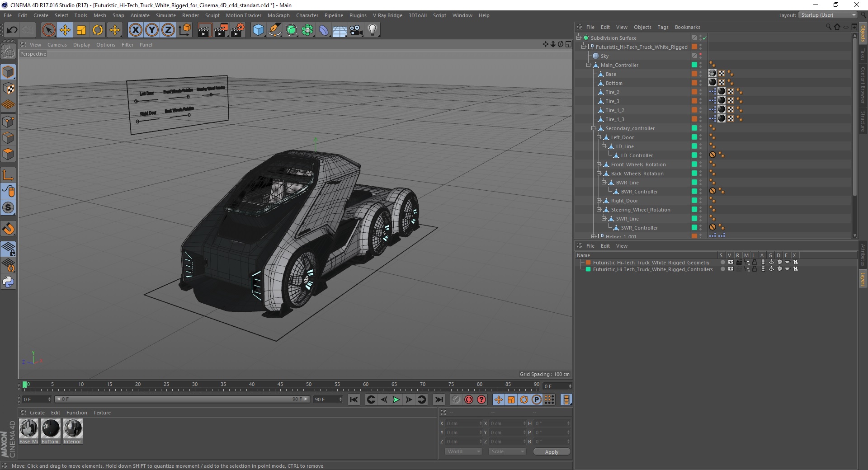Record active objects keyframe

(456, 399)
